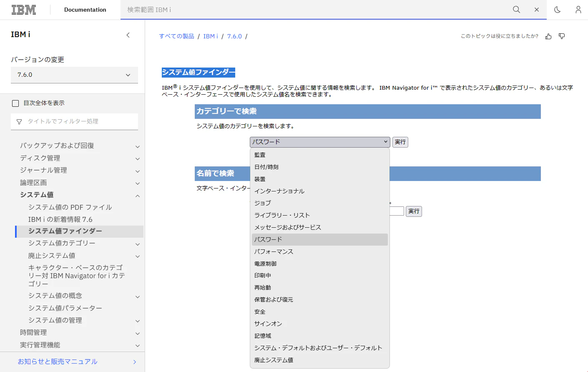Select システム・デフォルトおよびユーザー・デフォルト option
The width and height of the screenshot is (588, 372).
tap(320, 348)
